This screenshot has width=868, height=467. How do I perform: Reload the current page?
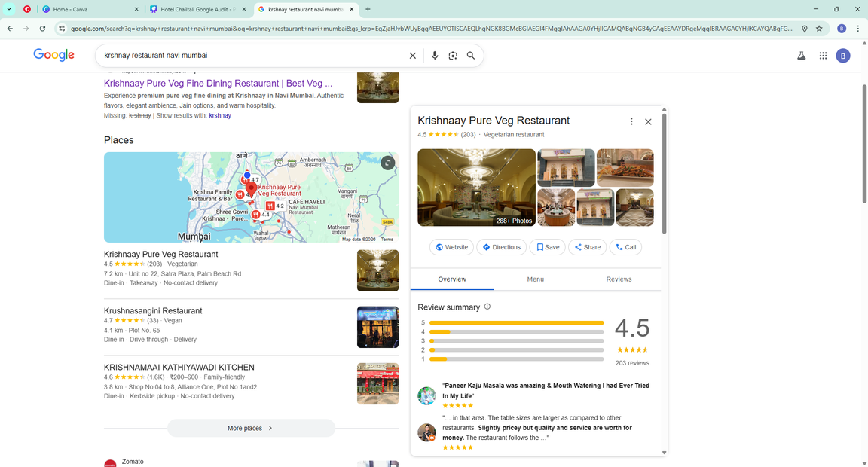43,28
